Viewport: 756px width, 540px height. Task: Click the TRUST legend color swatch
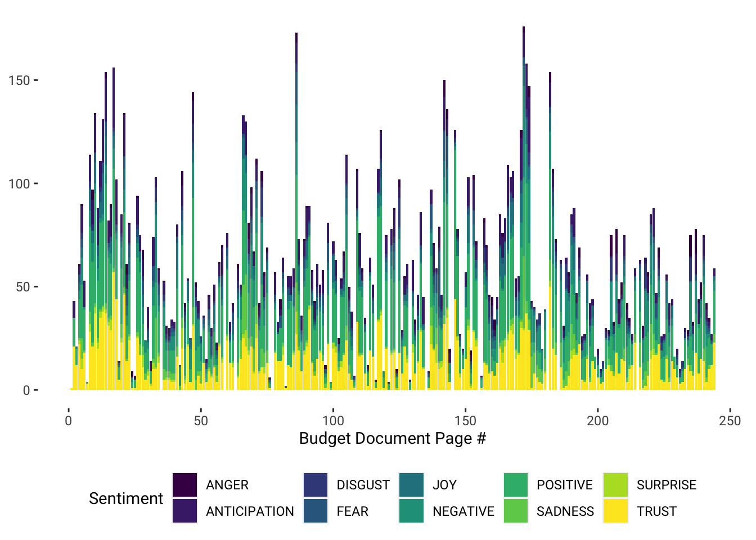click(x=615, y=511)
